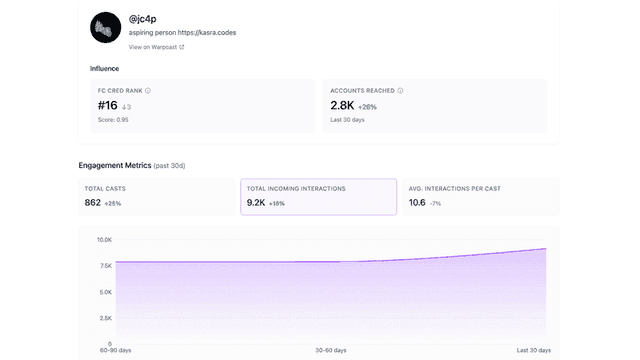Click the kasra.codes URL in bio
640x360 pixels.
click(x=207, y=33)
